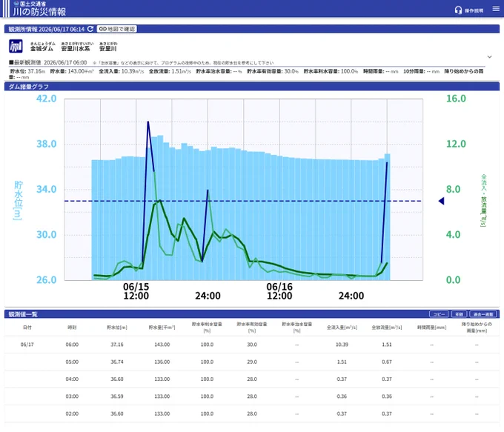Click storage value 143.00 in table
The image size is (504, 432).
162,345
